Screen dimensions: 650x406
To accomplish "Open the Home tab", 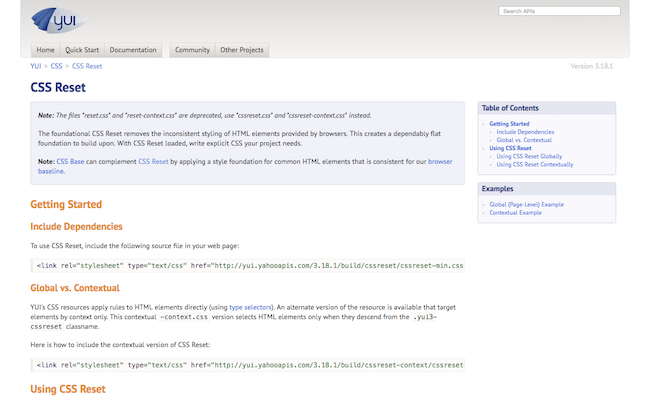I will [45, 50].
